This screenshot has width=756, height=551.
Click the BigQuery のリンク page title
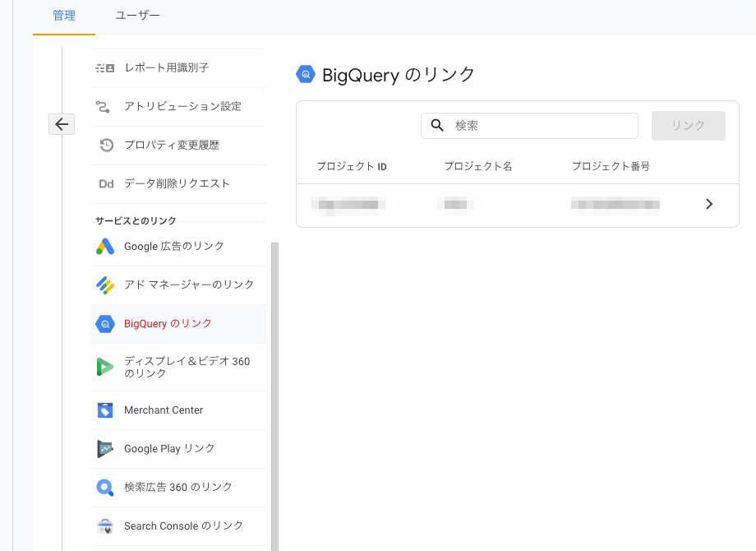[x=399, y=75]
